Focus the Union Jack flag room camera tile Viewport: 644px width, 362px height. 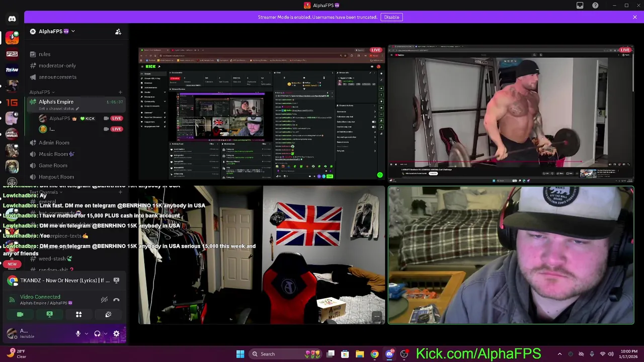262,255
